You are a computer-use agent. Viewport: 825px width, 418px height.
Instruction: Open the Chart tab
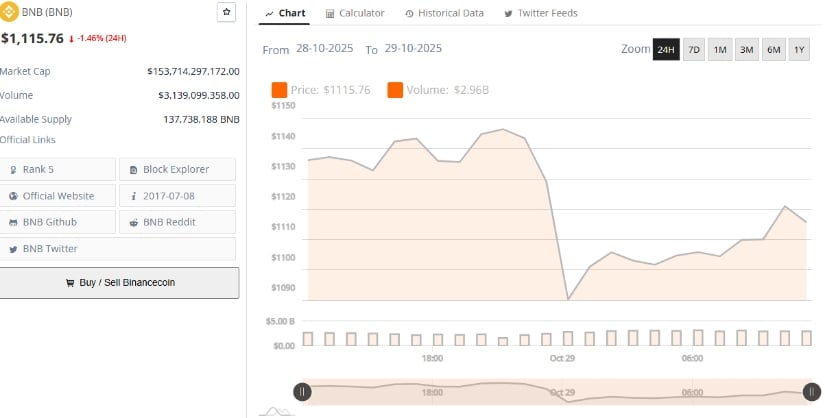click(285, 13)
